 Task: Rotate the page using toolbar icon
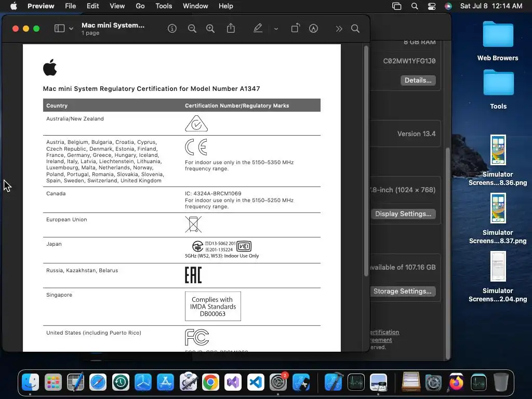296,28
